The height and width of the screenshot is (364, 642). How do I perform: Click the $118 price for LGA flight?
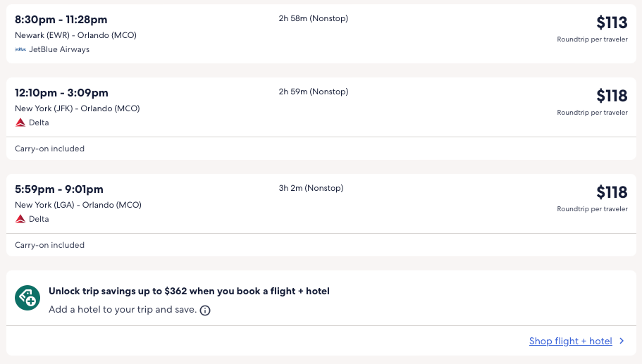click(x=611, y=192)
